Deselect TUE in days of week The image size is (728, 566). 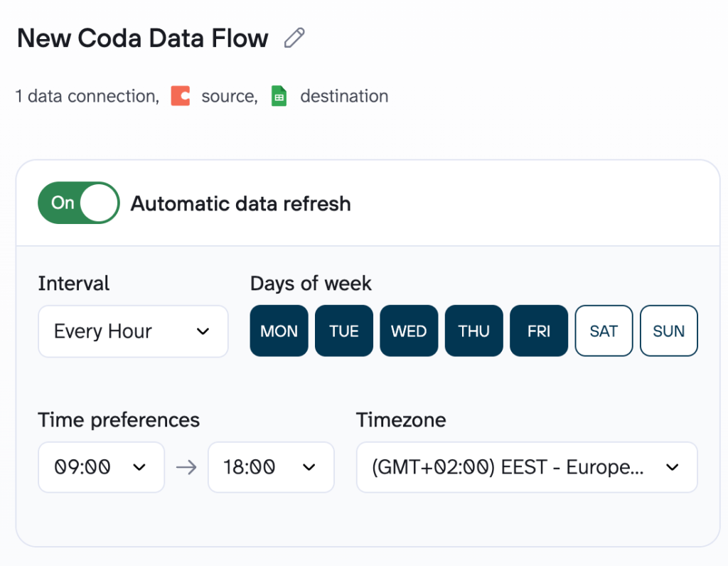click(344, 331)
